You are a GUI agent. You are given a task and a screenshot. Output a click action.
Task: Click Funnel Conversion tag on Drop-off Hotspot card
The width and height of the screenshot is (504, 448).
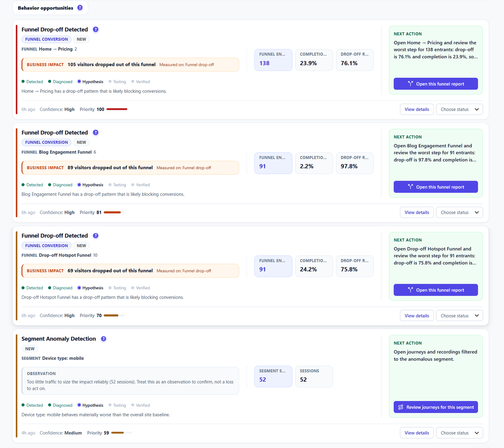point(46,246)
